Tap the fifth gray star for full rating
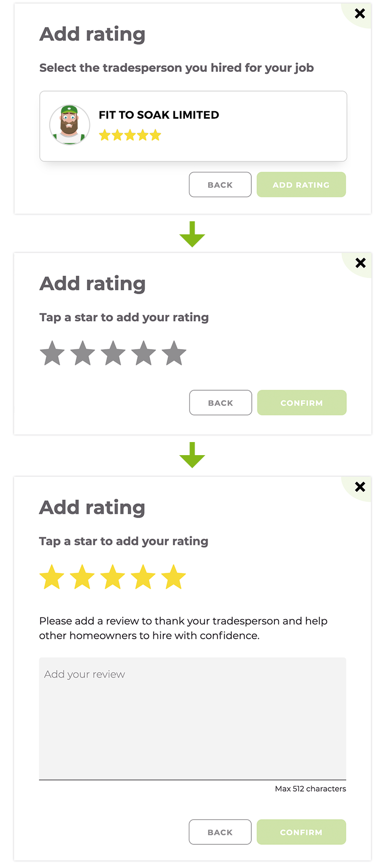The height and width of the screenshot is (868, 385). click(174, 353)
